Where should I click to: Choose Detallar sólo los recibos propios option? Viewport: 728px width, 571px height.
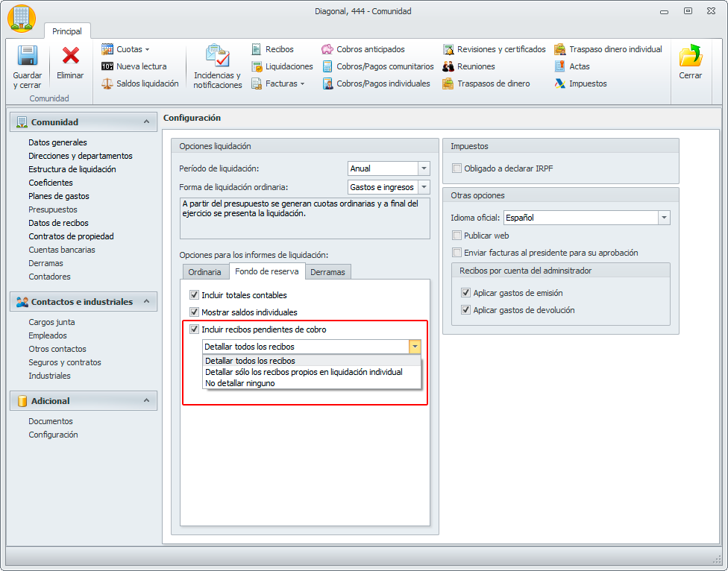point(312,371)
